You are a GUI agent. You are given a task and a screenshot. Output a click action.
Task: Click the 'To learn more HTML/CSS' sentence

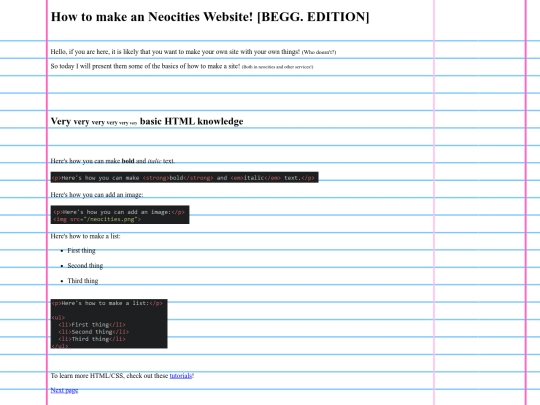[x=122, y=376]
